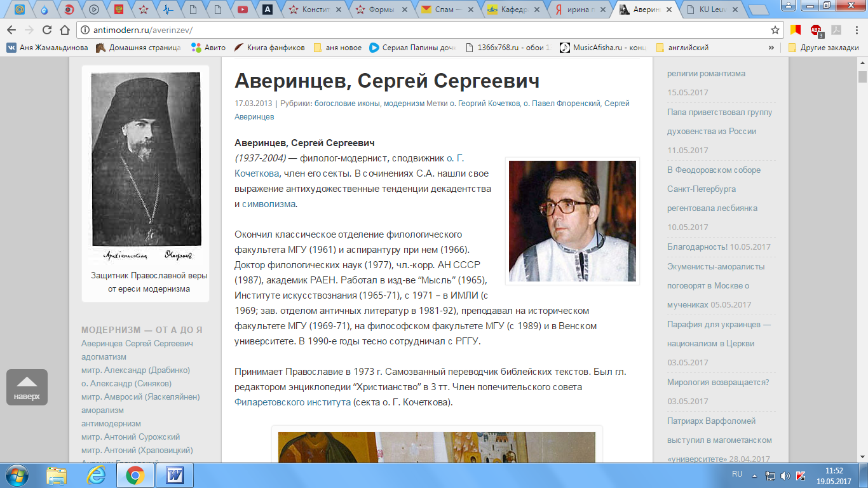The image size is (868, 488).
Task: Show hidden system tray icons arrow
Action: (x=754, y=475)
